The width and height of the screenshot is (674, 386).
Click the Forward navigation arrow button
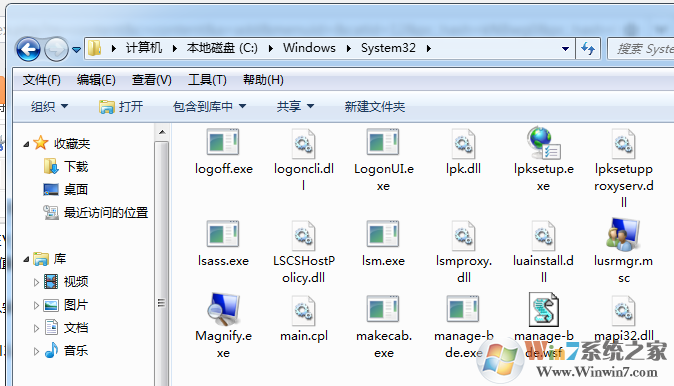tap(57, 49)
